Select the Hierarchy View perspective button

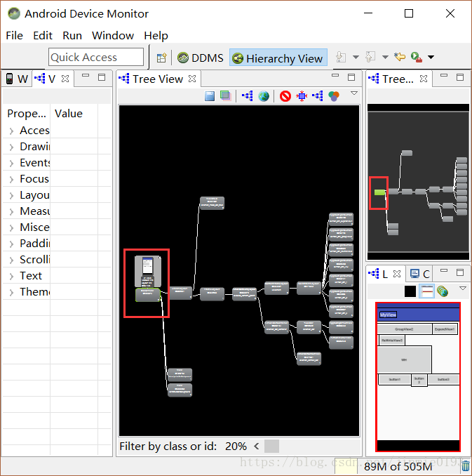click(x=278, y=58)
